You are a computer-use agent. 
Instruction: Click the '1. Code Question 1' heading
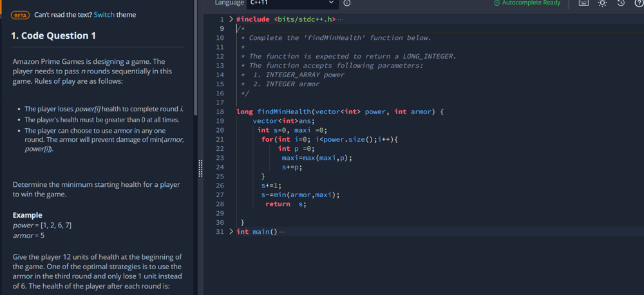click(53, 35)
